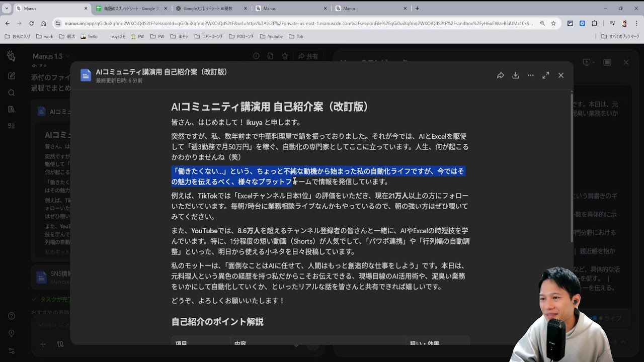Expand document preview to fullscreen
Screen dimensions: 644x362
click(x=545, y=75)
